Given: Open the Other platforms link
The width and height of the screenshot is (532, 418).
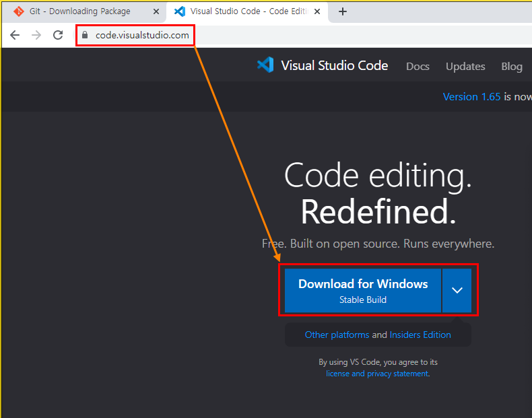Looking at the screenshot, I should pyautogui.click(x=337, y=335).
